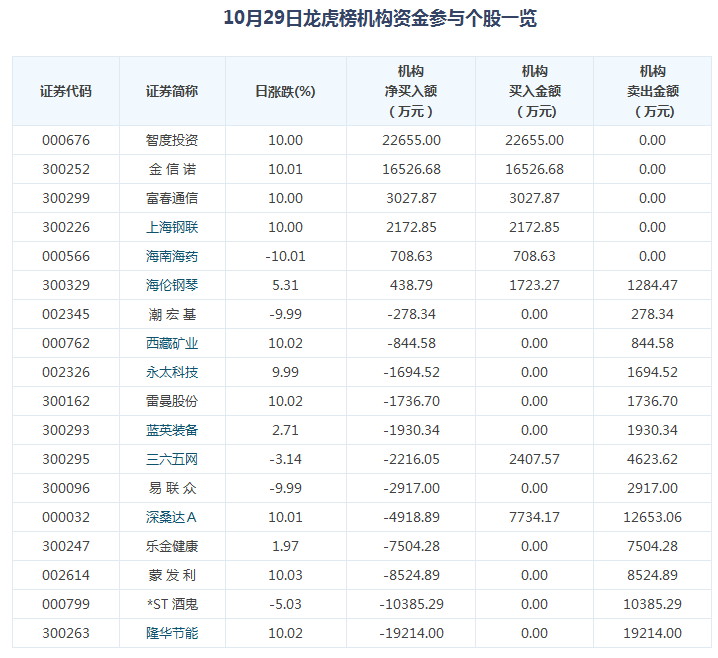Select the 永太科技 stock name
The image size is (718, 658).
(172, 372)
